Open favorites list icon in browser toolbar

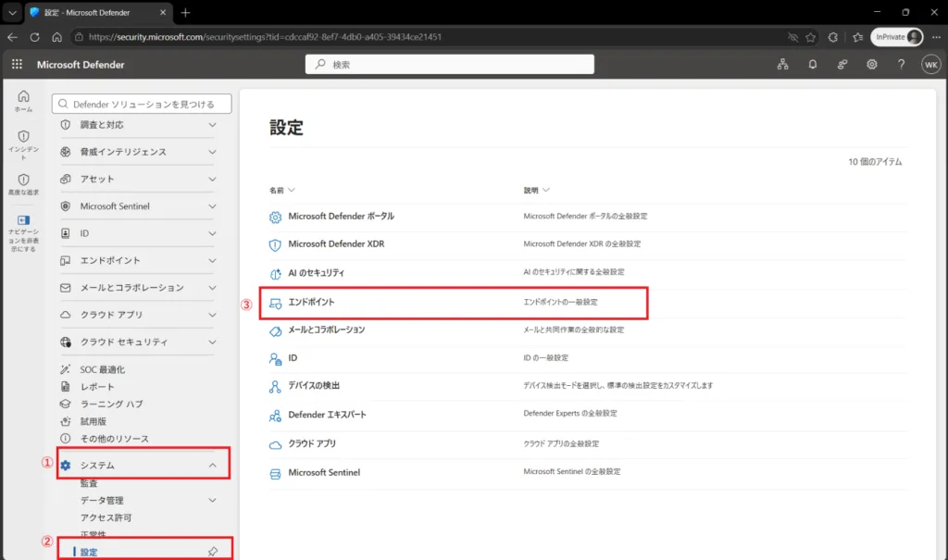858,37
